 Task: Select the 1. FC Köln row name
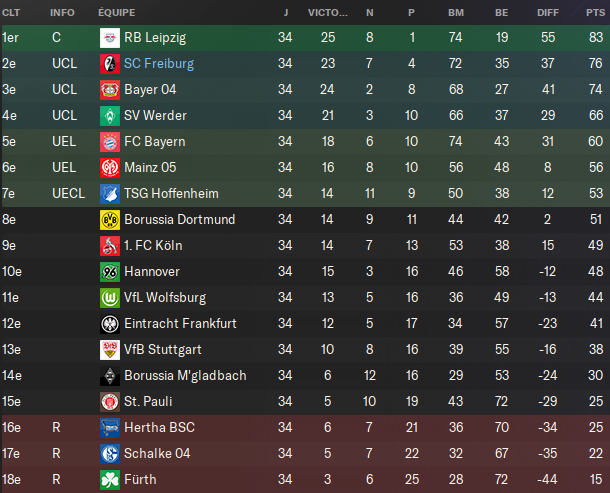coord(153,245)
